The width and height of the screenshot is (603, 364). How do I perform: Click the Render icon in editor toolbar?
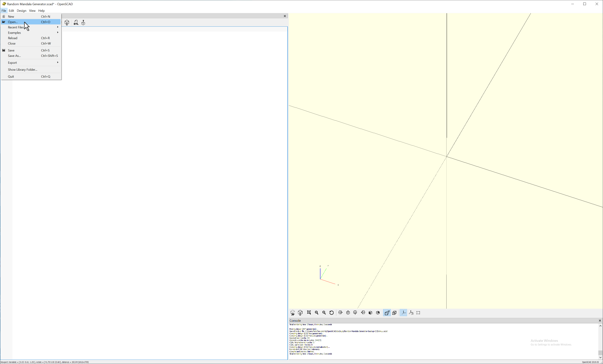click(x=67, y=23)
